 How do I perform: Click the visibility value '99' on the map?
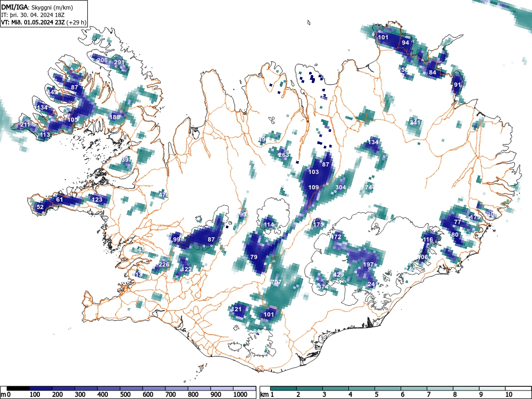point(177,239)
